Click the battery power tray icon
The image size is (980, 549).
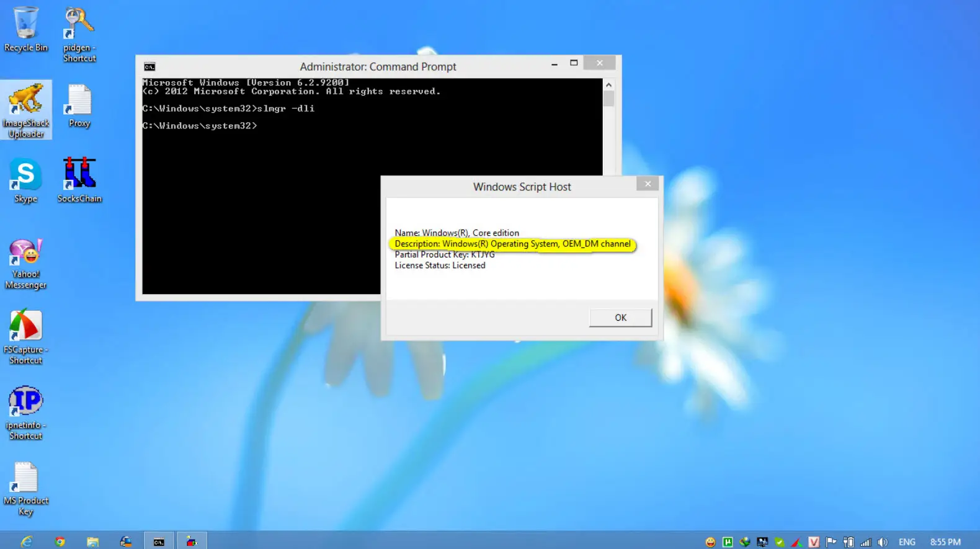(x=849, y=542)
